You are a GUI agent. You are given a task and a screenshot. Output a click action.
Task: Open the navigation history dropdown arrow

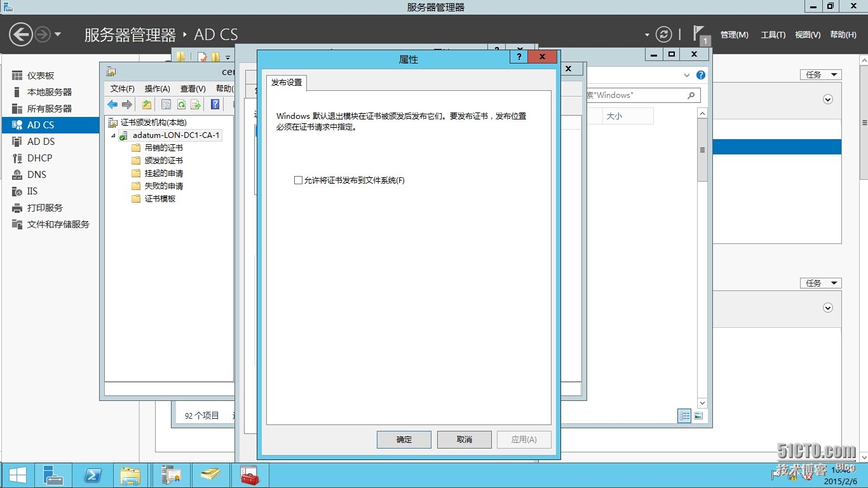pos(58,34)
